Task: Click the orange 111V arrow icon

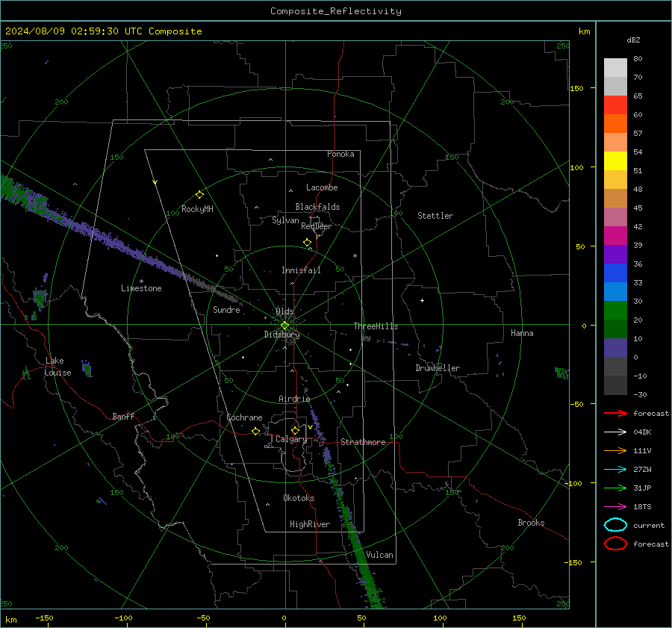Action: pos(615,450)
